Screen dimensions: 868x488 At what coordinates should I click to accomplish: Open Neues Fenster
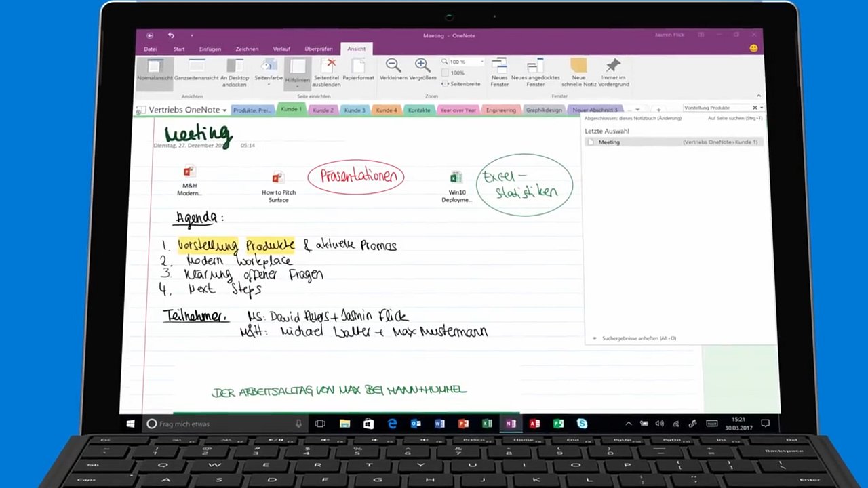[x=500, y=73]
